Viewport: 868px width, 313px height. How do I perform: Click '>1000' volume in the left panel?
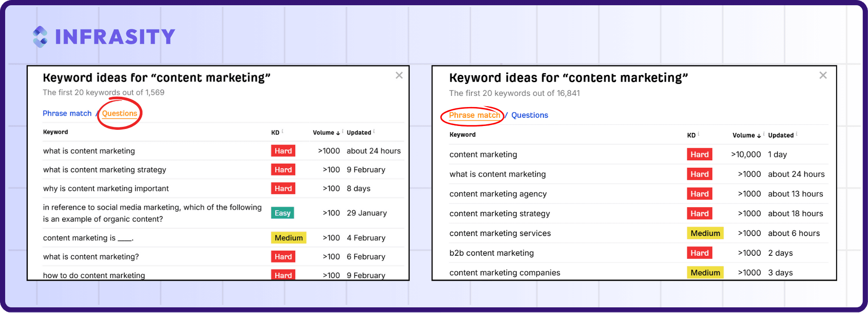(x=329, y=151)
